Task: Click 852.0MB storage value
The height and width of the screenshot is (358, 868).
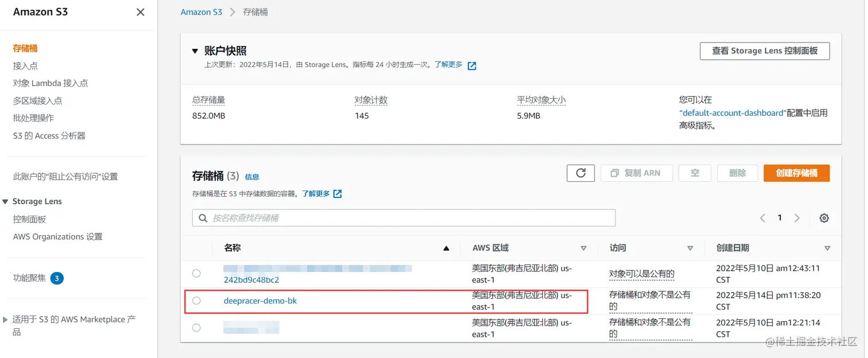Action: [208, 116]
